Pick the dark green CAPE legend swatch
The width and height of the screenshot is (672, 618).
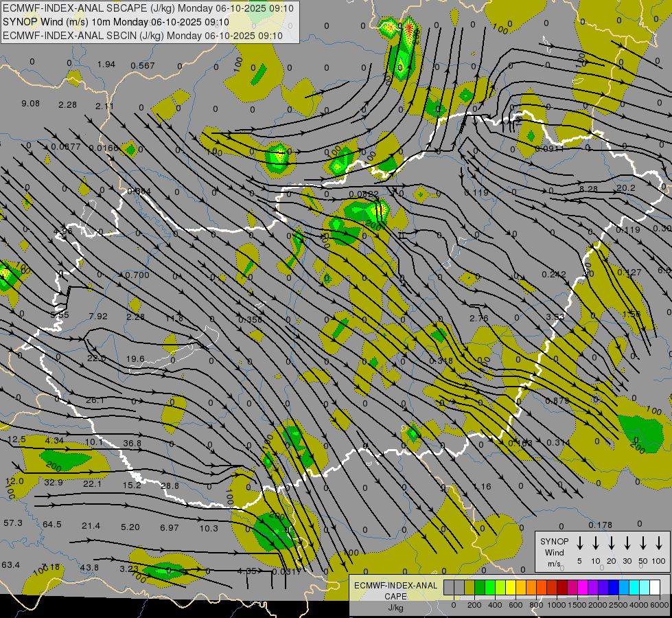click(480, 588)
